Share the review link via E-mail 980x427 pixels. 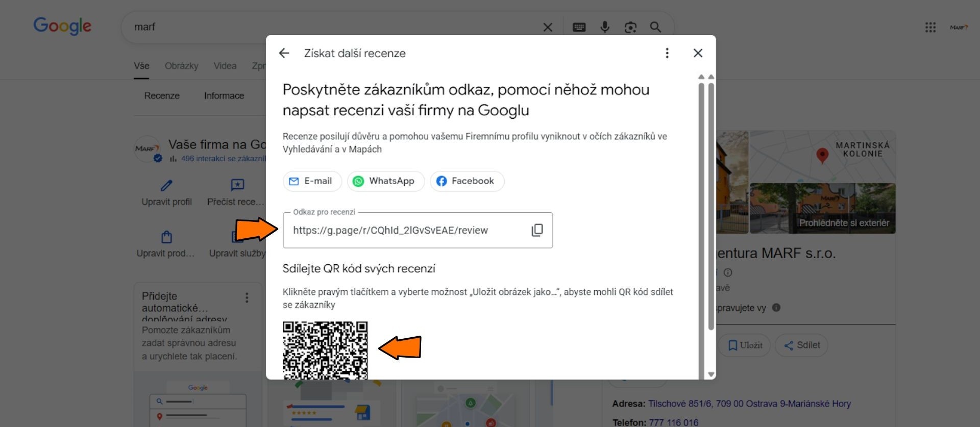312,181
